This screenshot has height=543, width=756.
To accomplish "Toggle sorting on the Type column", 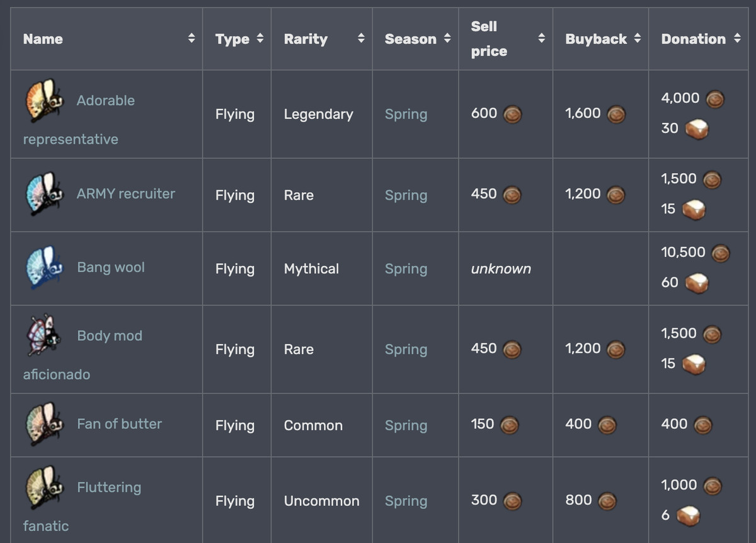I will point(260,38).
